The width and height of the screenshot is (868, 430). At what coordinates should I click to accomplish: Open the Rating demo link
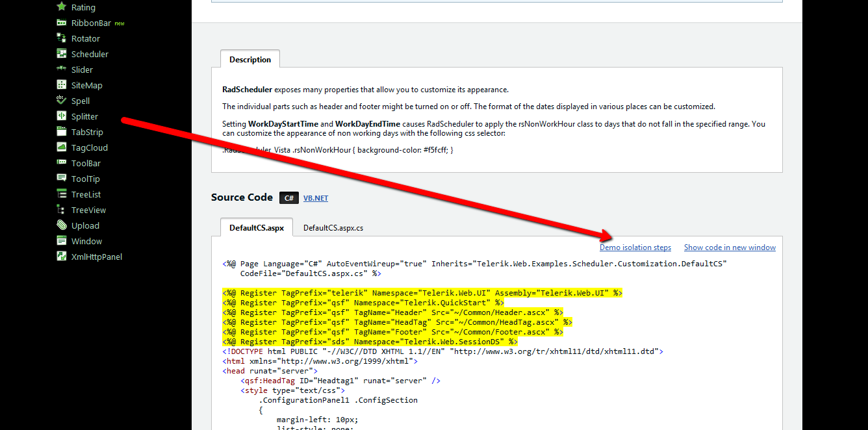[83, 8]
